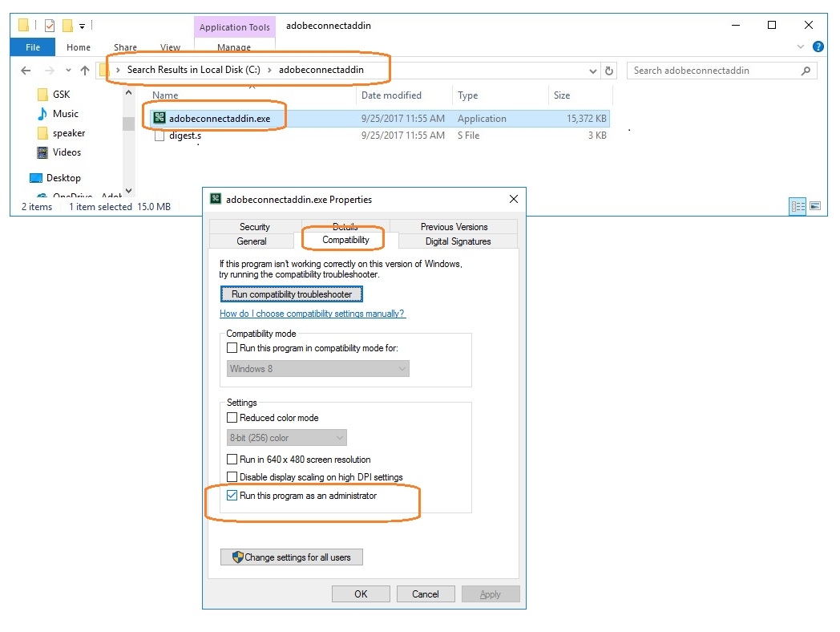Click navigation pane scrollbar down arrow
The image size is (840, 632).
coord(128,191)
